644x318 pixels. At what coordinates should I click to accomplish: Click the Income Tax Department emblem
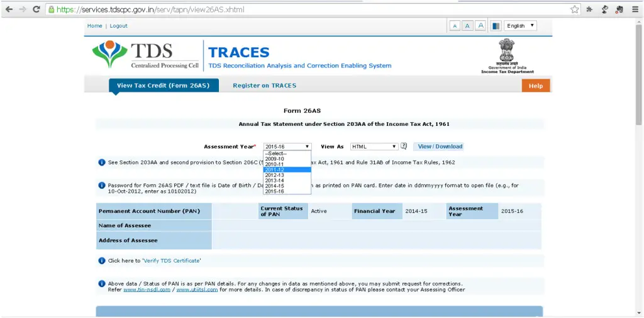pyautogui.click(x=508, y=57)
